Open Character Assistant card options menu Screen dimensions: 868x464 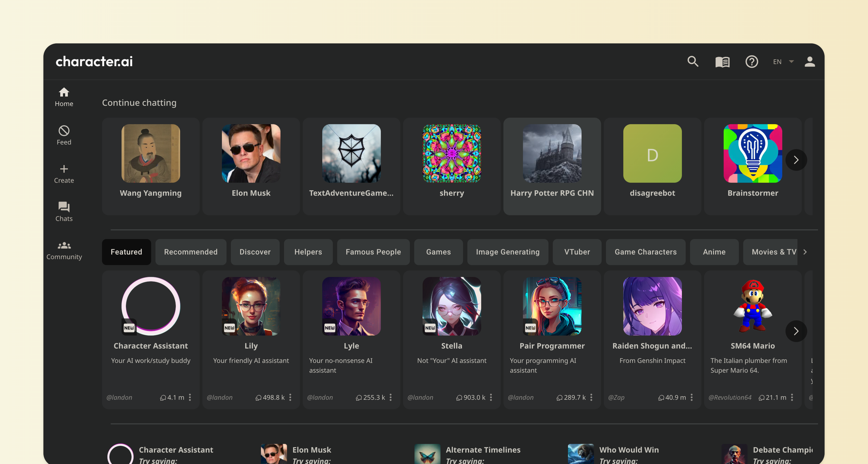pyautogui.click(x=190, y=398)
